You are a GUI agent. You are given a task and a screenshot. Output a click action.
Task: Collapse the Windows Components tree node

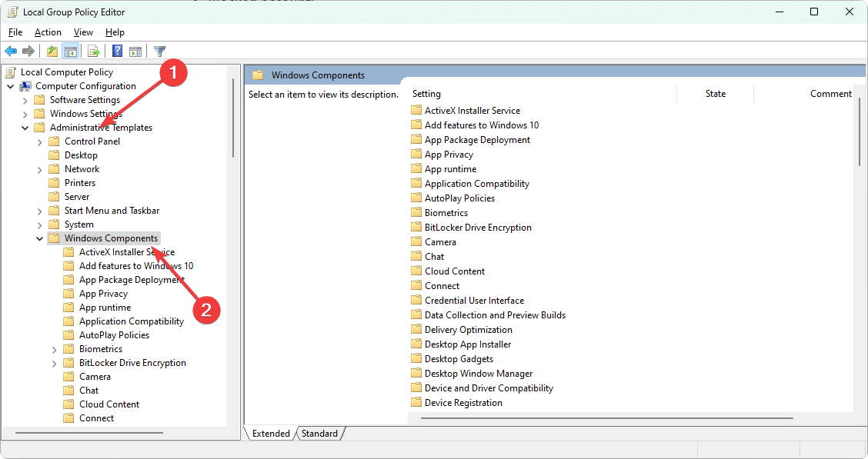tap(39, 238)
